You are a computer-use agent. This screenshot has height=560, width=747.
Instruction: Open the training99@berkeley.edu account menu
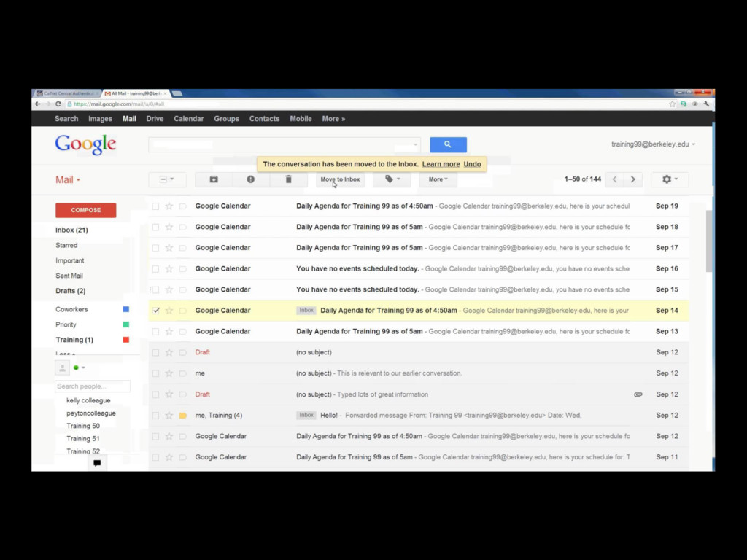pos(653,144)
